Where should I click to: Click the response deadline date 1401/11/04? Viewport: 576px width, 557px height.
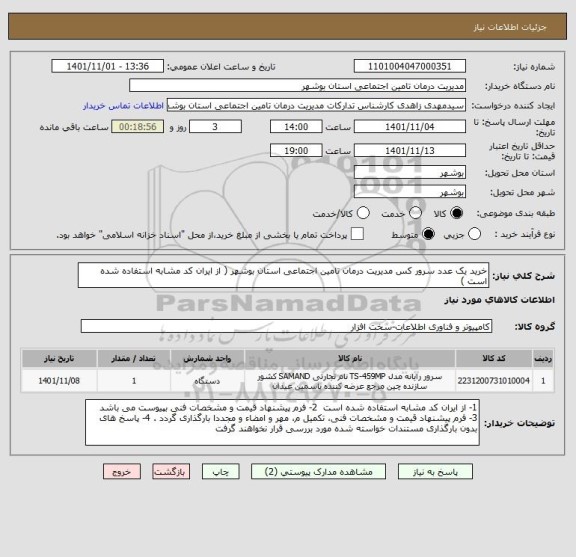click(410, 127)
